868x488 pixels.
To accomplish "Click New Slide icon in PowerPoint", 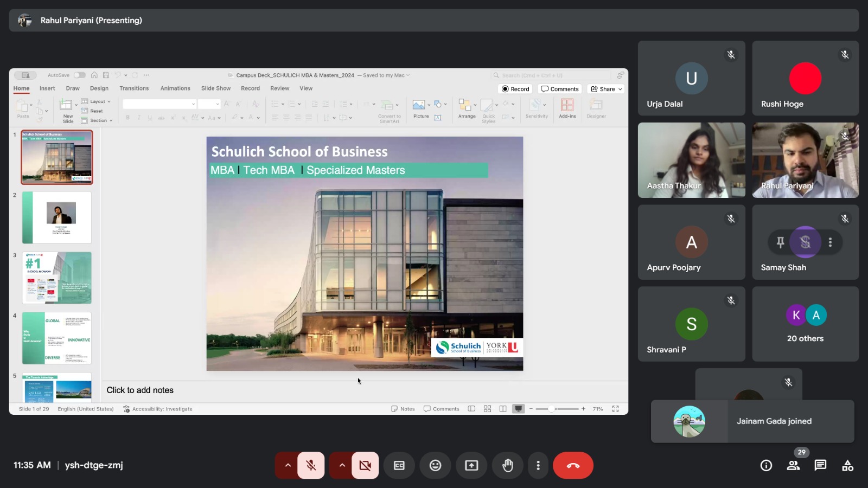I will [67, 110].
